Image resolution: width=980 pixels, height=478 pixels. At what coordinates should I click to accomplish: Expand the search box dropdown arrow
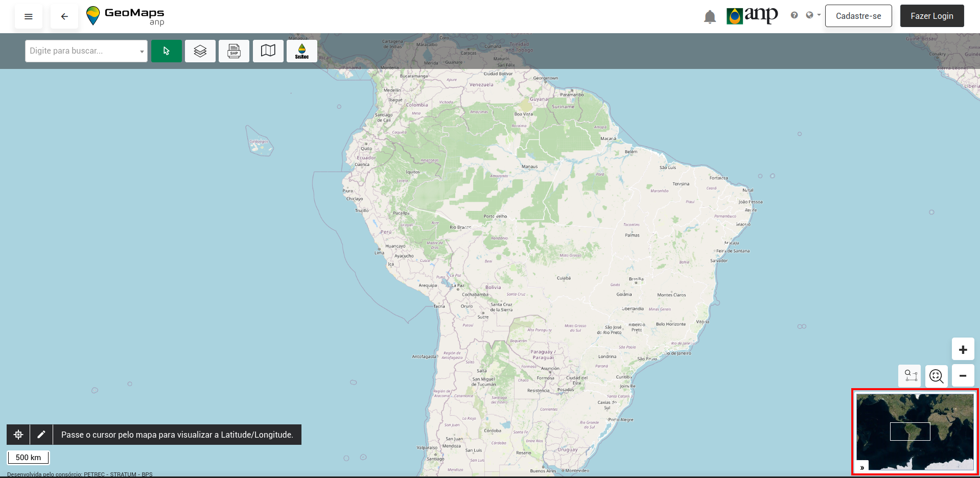142,52
